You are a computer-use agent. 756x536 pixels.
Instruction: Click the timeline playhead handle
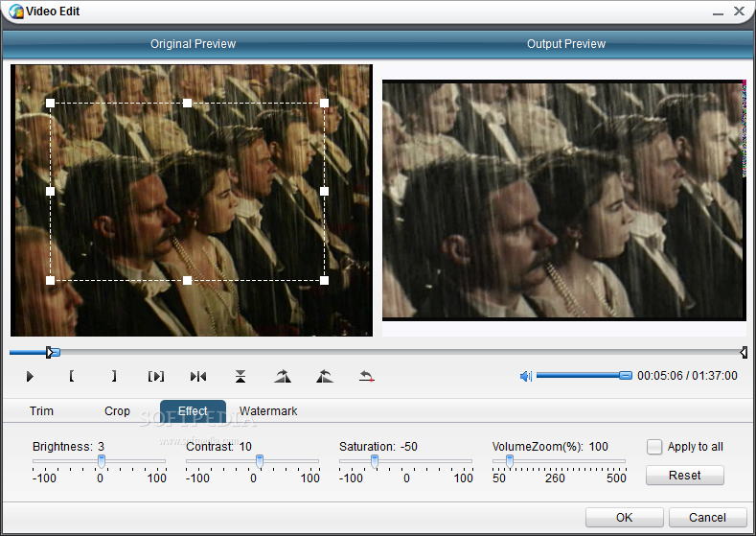point(55,353)
